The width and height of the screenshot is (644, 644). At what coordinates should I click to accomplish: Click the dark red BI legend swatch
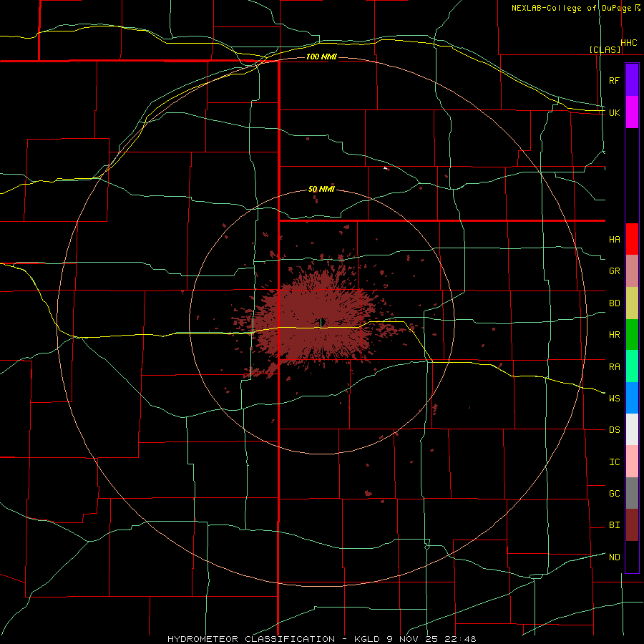click(x=632, y=525)
